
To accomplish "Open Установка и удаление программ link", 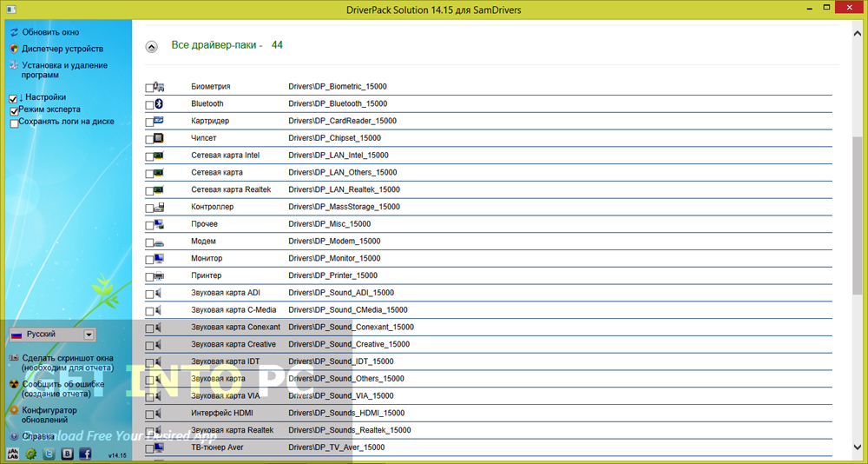I will (x=65, y=70).
